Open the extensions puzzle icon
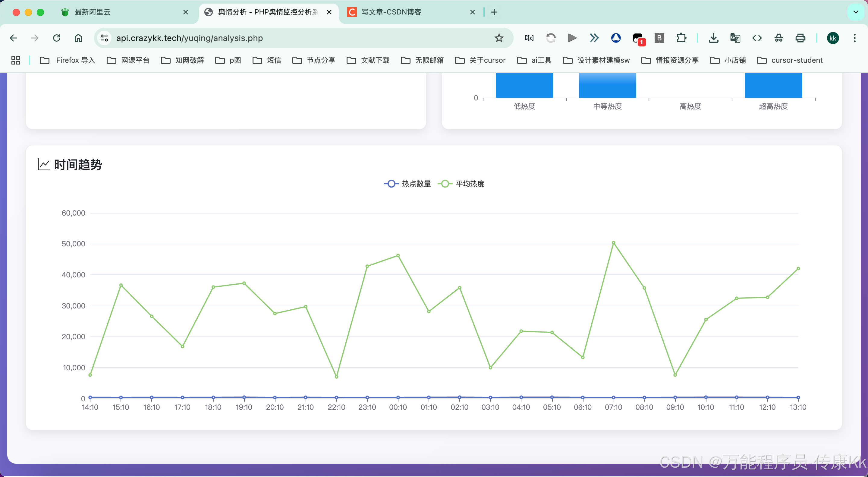 point(681,38)
